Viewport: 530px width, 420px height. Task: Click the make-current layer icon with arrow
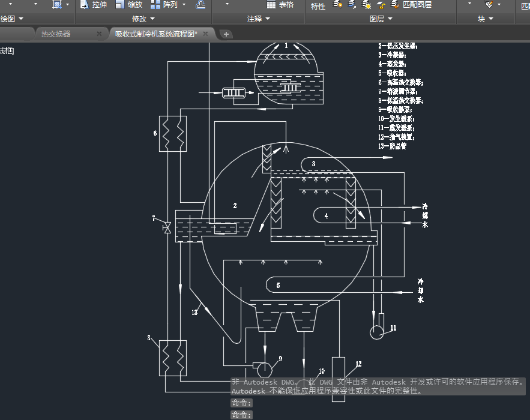point(352,5)
